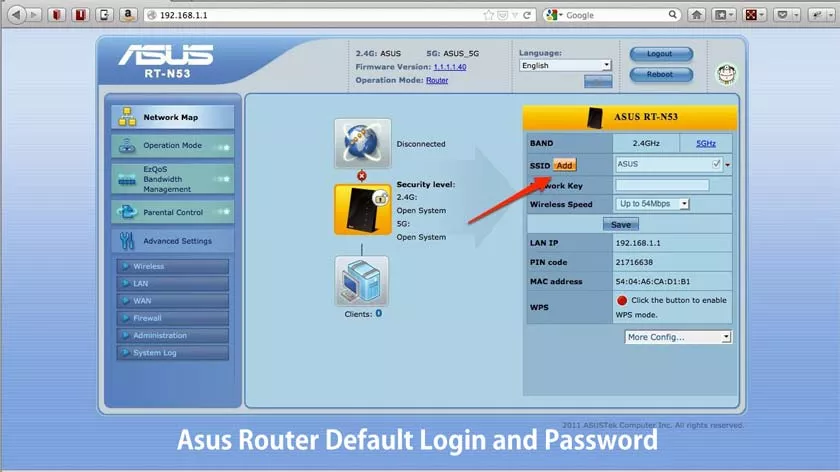Image resolution: width=840 pixels, height=472 pixels.
Task: Open the Wireless Speed dropdown
Action: pos(652,204)
